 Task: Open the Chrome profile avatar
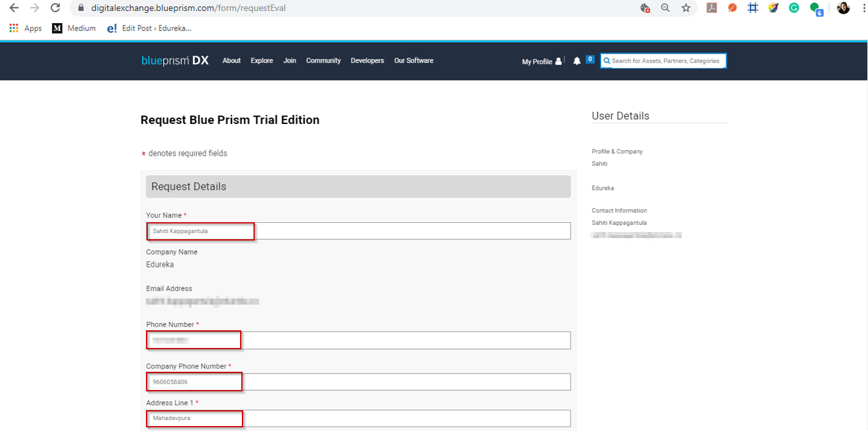(x=844, y=8)
